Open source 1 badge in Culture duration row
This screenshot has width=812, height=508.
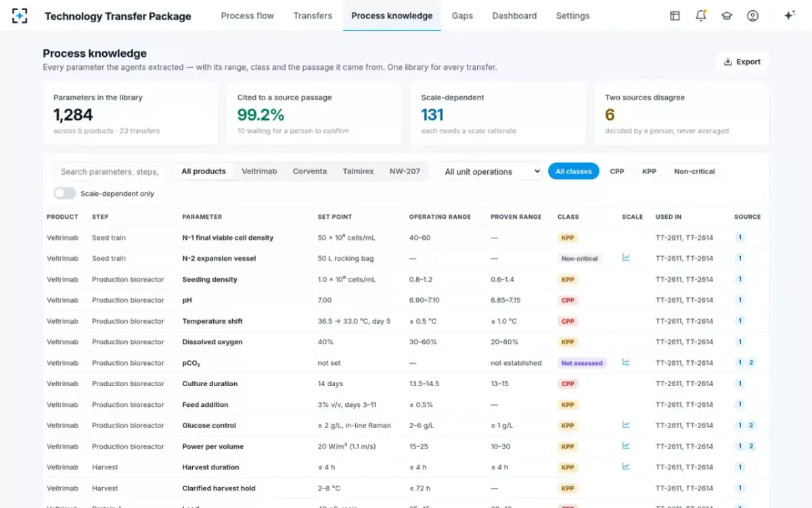coord(740,383)
